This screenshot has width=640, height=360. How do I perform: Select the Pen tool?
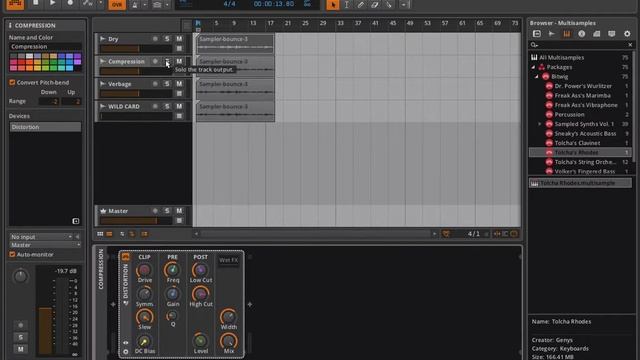tap(360, 4)
